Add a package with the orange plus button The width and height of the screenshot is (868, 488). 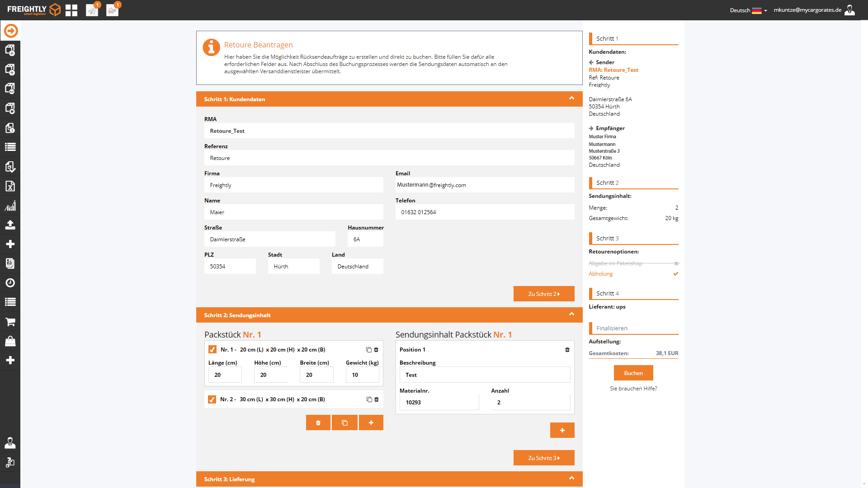tap(371, 422)
